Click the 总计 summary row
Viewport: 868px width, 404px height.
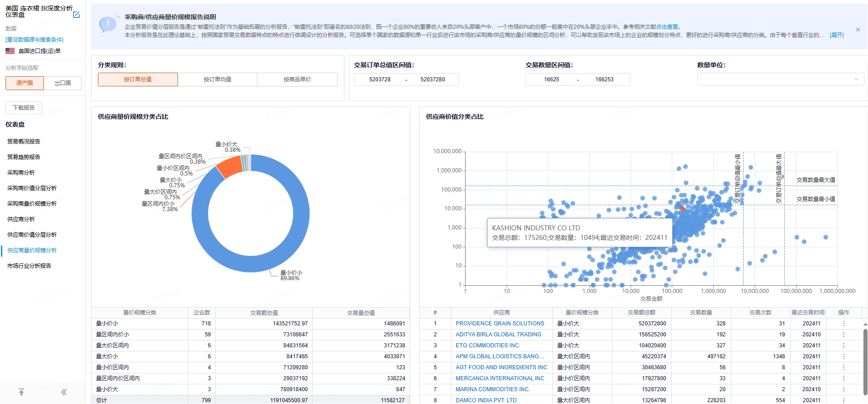[x=251, y=400]
